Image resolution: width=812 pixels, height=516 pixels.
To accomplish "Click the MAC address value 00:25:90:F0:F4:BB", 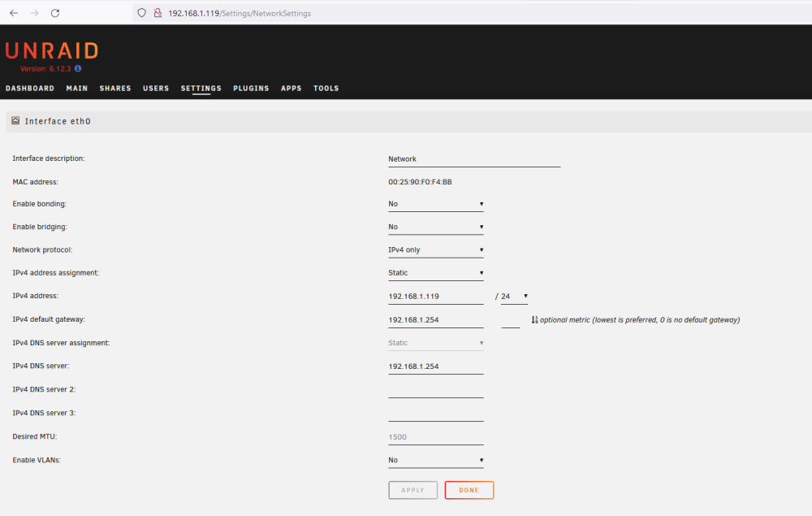I will [x=420, y=182].
